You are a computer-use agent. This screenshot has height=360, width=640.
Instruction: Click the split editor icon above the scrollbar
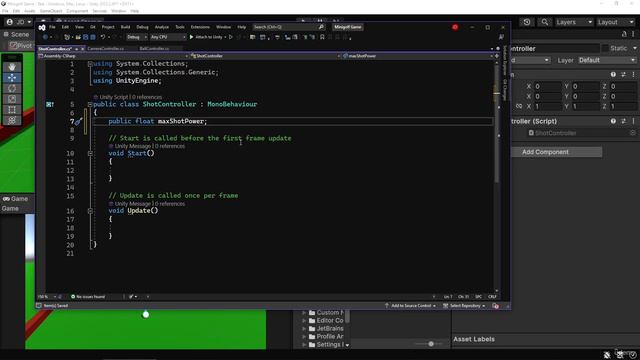[x=497, y=56]
